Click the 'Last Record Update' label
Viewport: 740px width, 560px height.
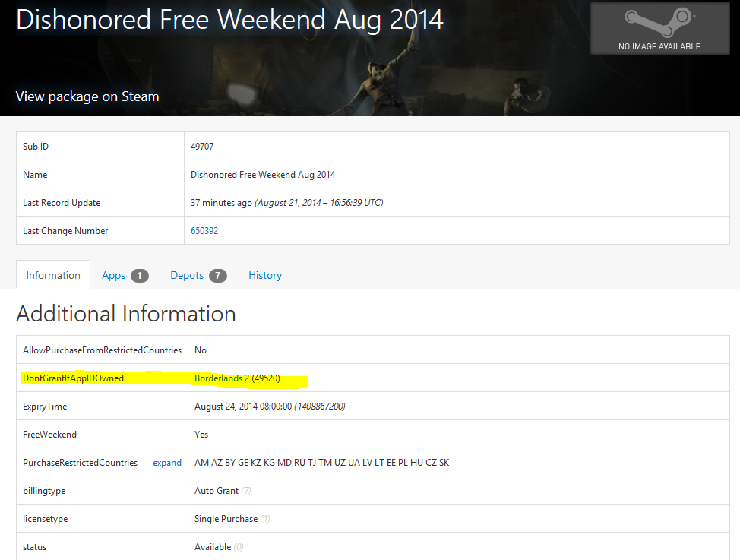62,203
